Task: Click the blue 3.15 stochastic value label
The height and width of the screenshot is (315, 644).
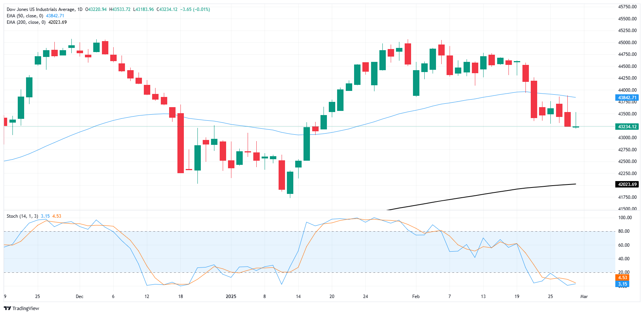Action: (622, 284)
